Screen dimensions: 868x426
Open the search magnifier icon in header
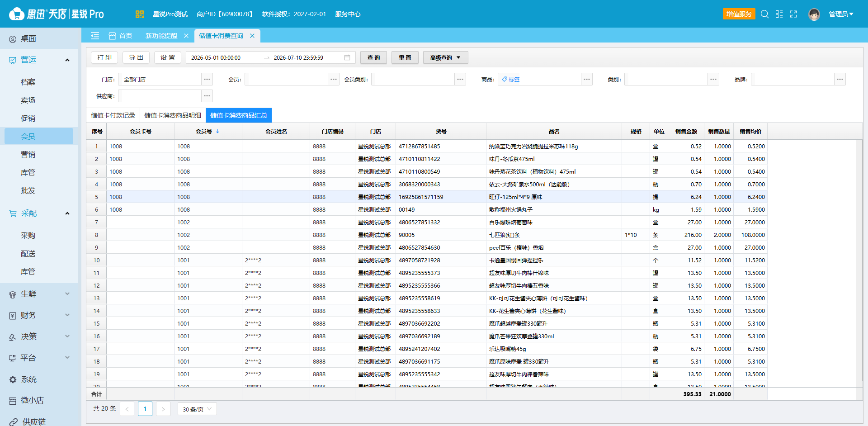click(764, 14)
